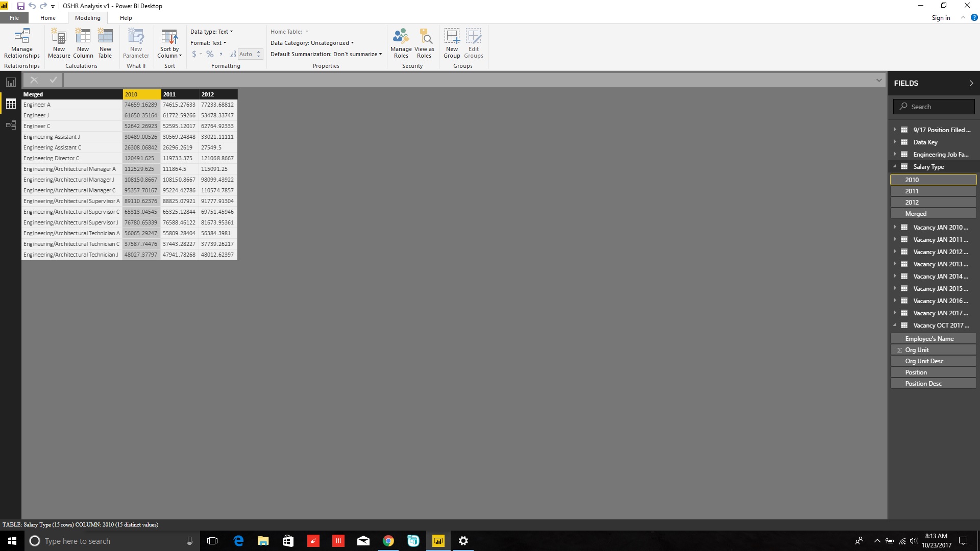Switch to Data view in left sidebar
Image resolution: width=980 pixels, height=551 pixels.
11,104
